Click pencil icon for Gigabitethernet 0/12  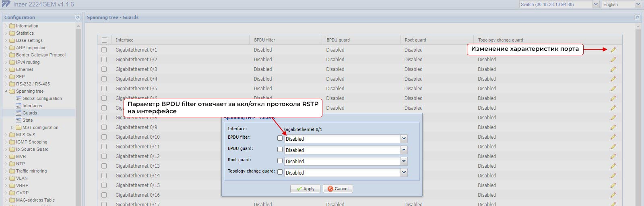[613, 156]
